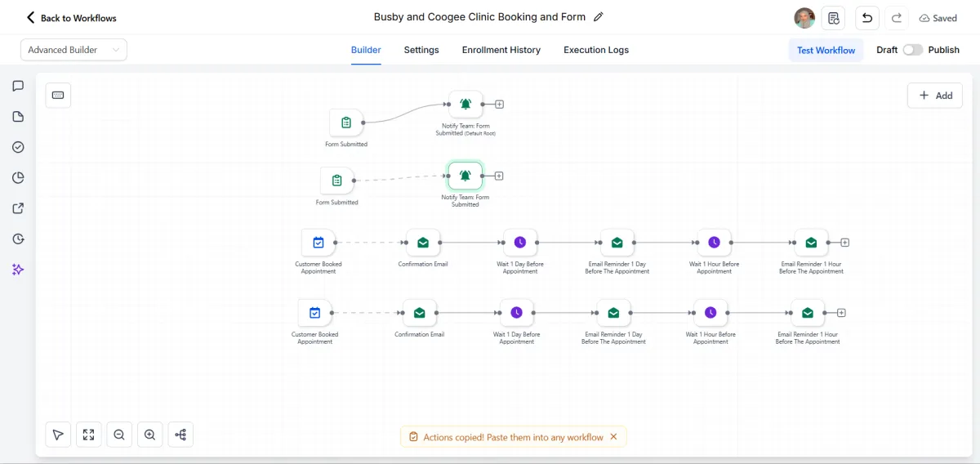The height and width of the screenshot is (464, 980).
Task: Toggle the Draft/Publish switch
Action: [x=912, y=50]
